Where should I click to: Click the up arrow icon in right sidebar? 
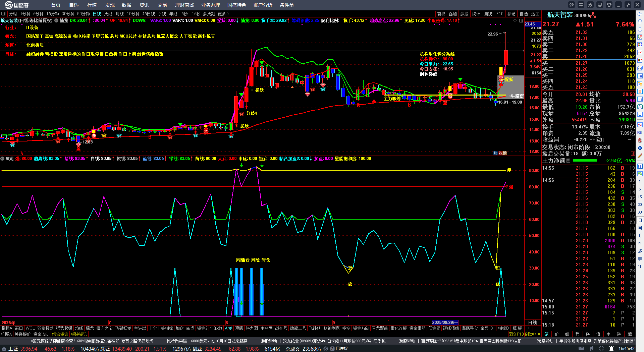coord(640,22)
